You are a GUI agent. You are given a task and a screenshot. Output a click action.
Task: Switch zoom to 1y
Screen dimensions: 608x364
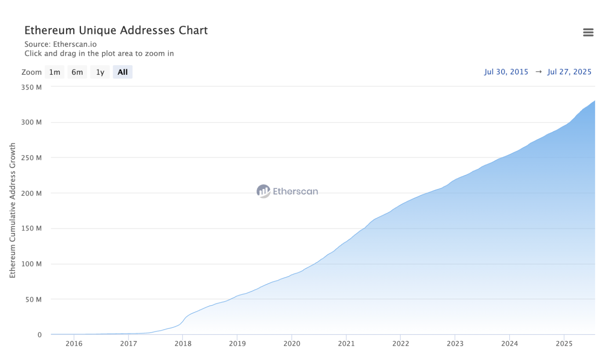click(x=100, y=72)
